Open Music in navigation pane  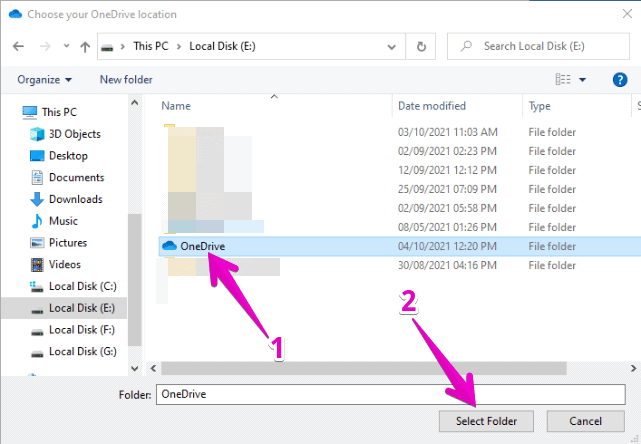[x=63, y=221]
